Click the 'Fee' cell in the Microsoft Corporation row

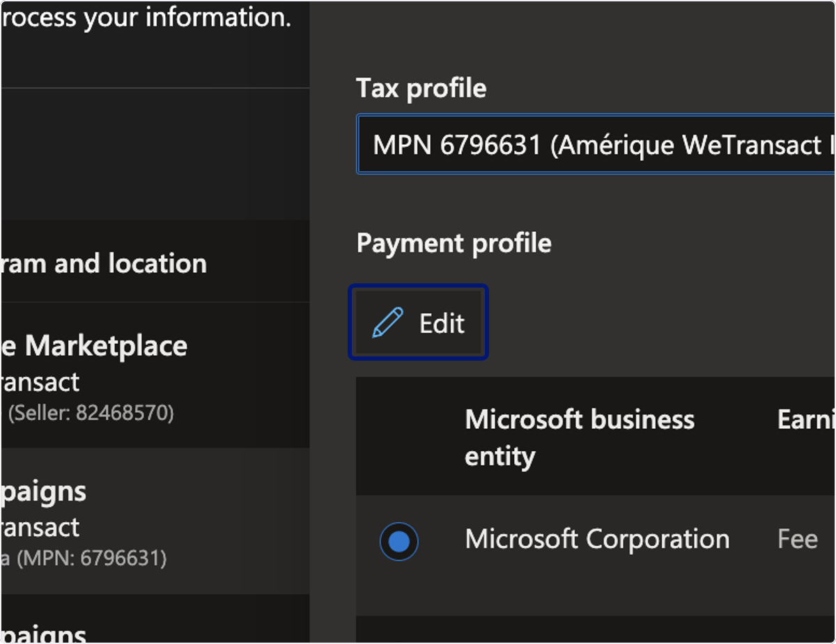tap(797, 540)
